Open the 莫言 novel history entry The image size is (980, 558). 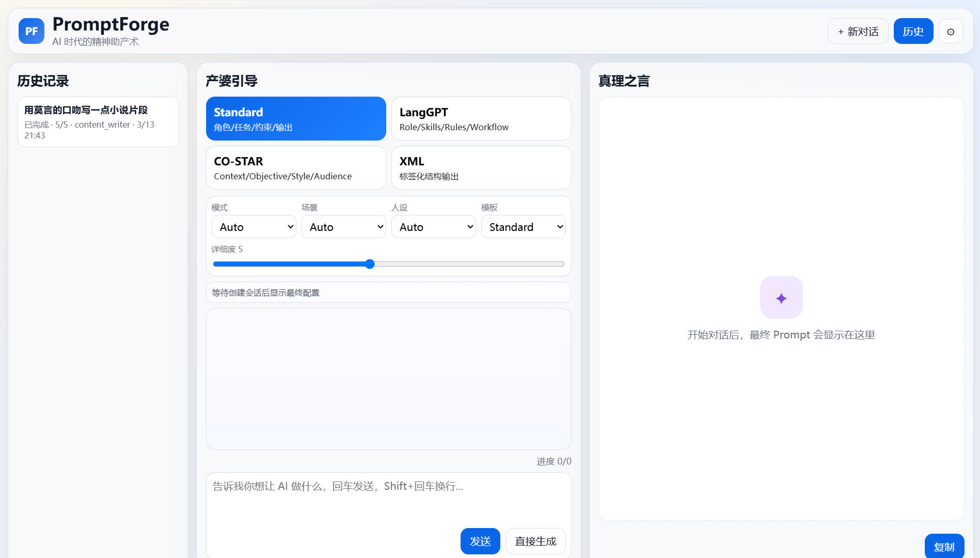pos(98,122)
